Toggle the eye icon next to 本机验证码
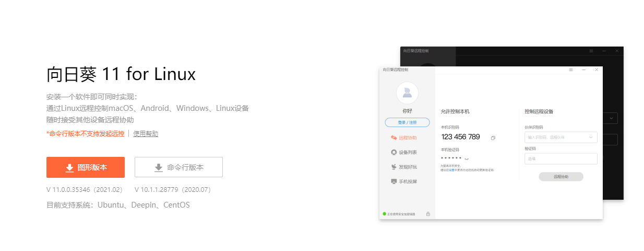644x251 pixels. 467,158
